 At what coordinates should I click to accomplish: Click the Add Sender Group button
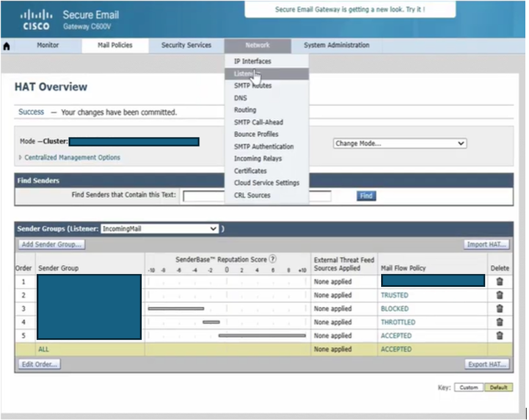[51, 245]
